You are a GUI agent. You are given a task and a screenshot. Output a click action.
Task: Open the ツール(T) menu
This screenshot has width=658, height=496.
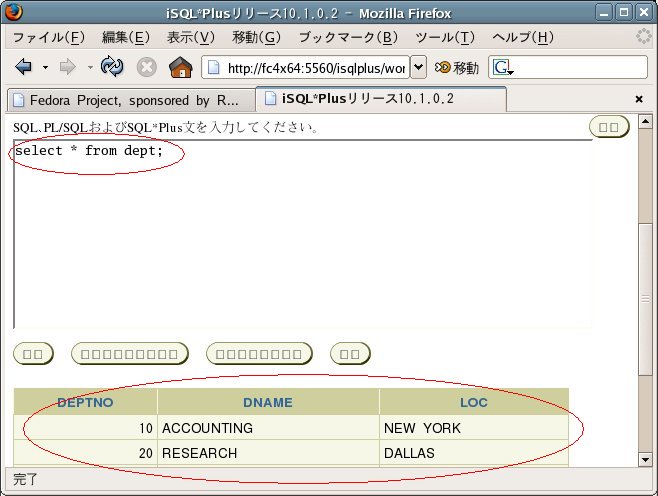445,37
